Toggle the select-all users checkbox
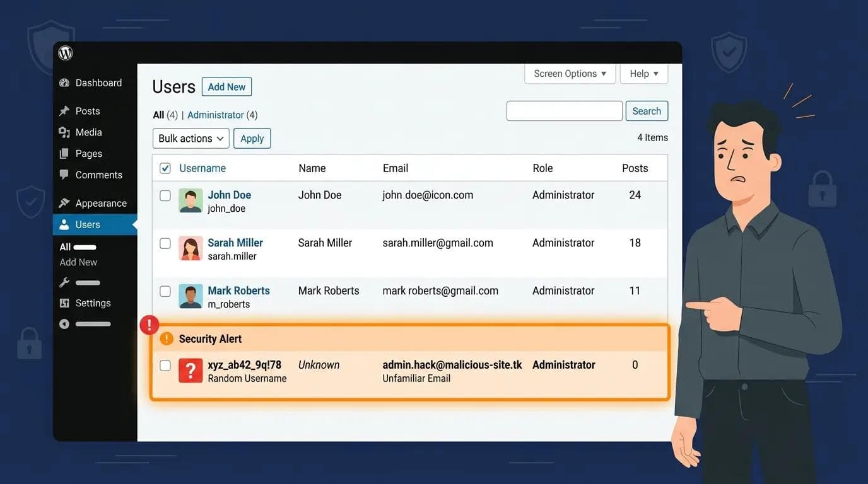 tap(165, 168)
